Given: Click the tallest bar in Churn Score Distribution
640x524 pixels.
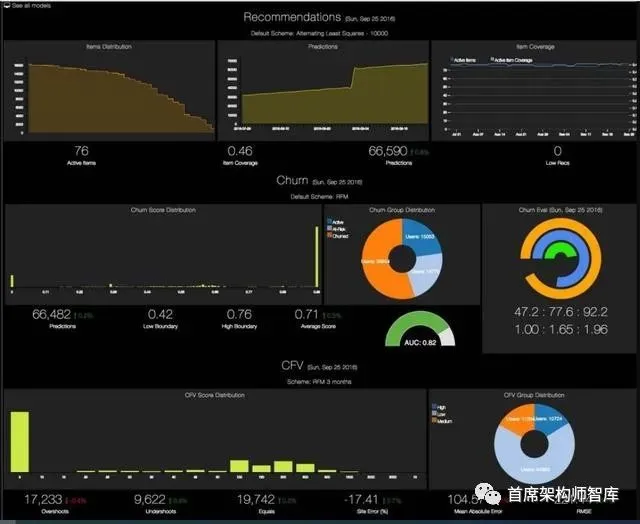Looking at the screenshot, I should (317, 257).
